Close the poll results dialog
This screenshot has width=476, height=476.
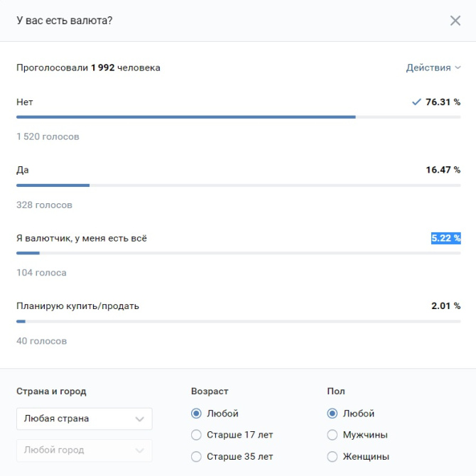coord(455,21)
